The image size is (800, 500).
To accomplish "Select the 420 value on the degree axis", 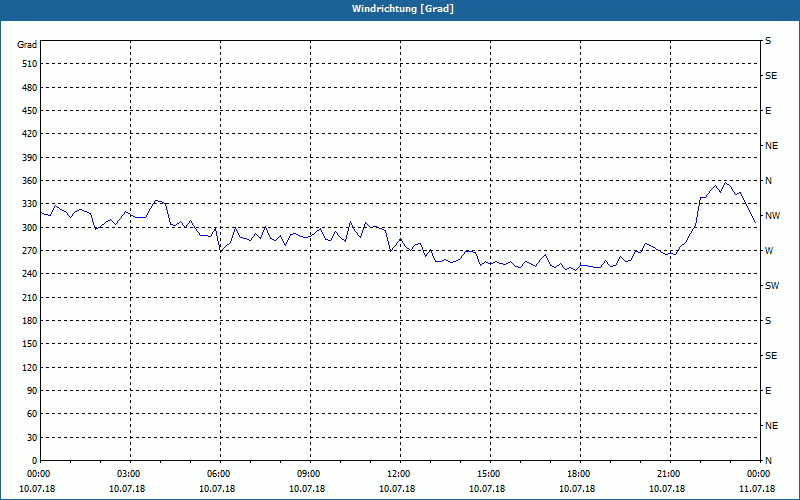I will 30,134.
